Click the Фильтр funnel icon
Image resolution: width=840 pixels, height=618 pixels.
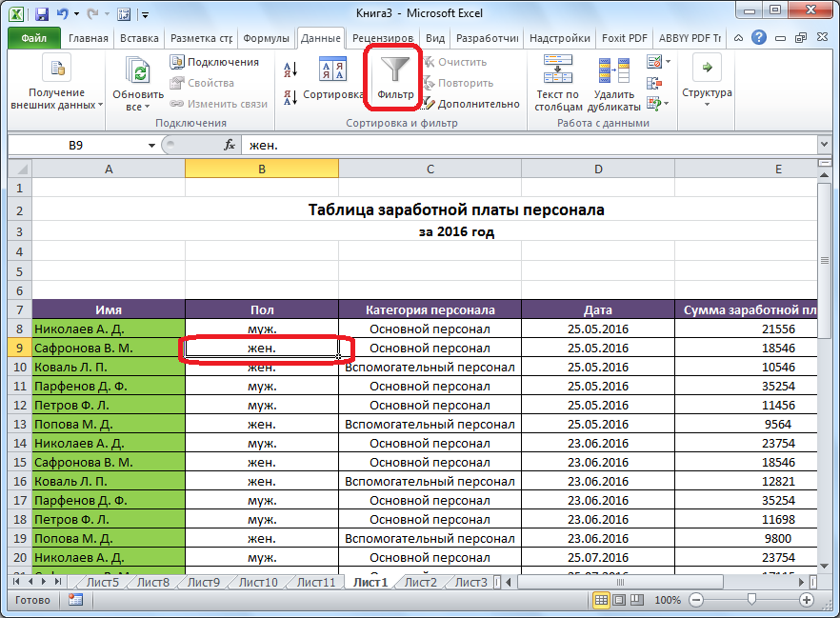[x=394, y=70]
